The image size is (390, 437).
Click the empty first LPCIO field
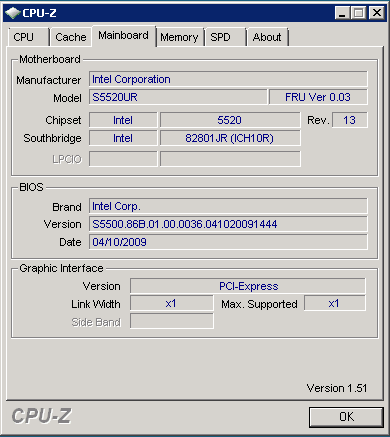(x=123, y=159)
